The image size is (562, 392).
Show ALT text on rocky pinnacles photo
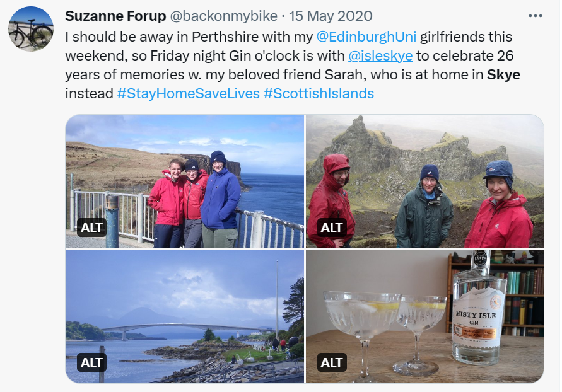coord(332,228)
